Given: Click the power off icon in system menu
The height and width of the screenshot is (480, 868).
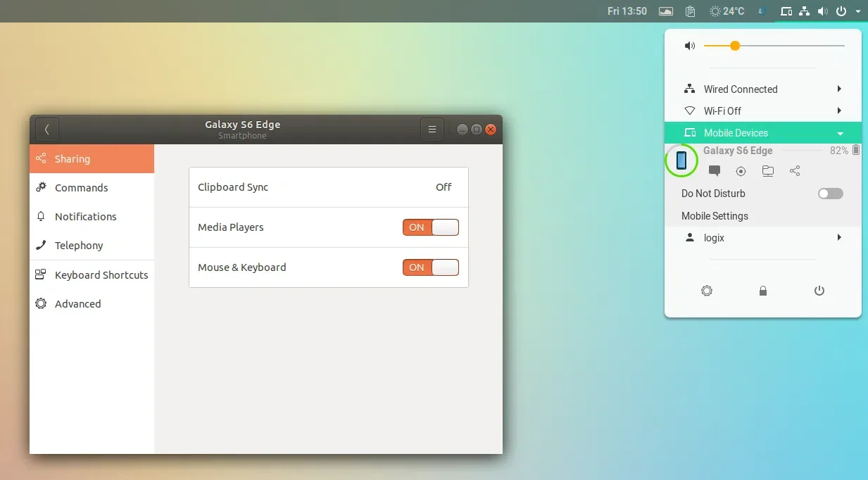Looking at the screenshot, I should 819,291.
